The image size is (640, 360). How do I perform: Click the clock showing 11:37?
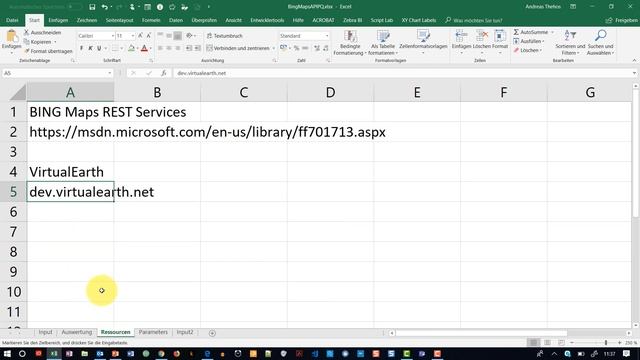[609, 353]
